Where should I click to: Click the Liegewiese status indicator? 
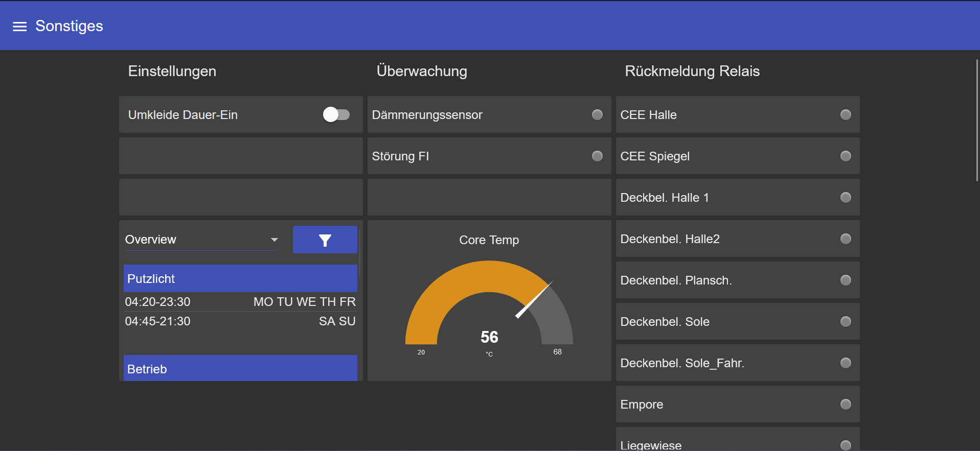[x=846, y=445]
